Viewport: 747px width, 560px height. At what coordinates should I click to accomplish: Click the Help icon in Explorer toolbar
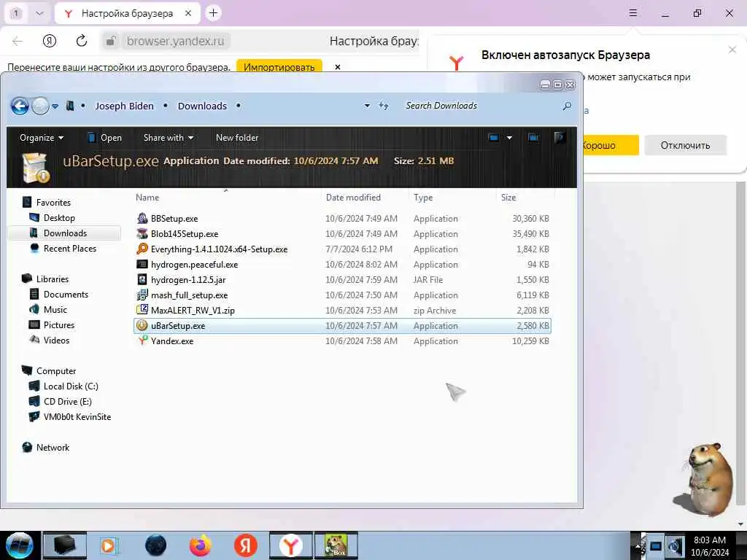[560, 138]
